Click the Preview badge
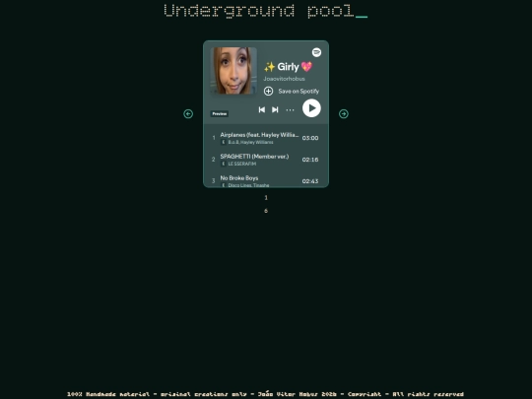The height and width of the screenshot is (399, 532). pos(219,113)
